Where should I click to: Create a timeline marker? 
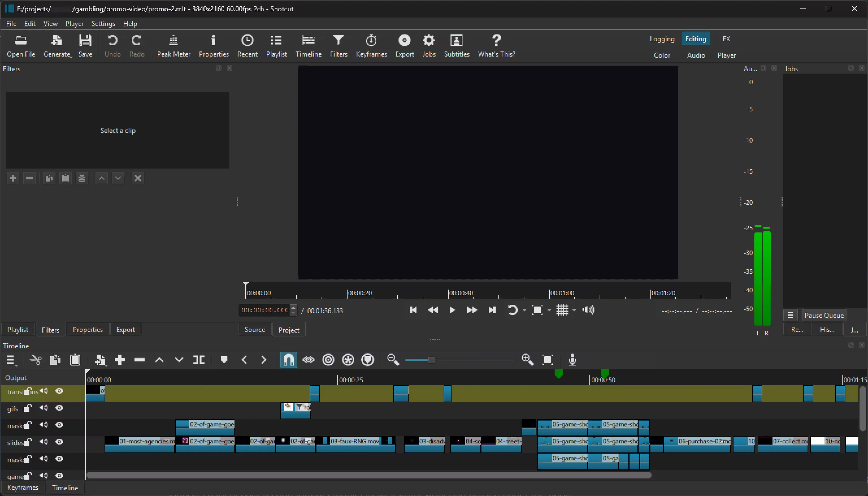[x=223, y=360]
